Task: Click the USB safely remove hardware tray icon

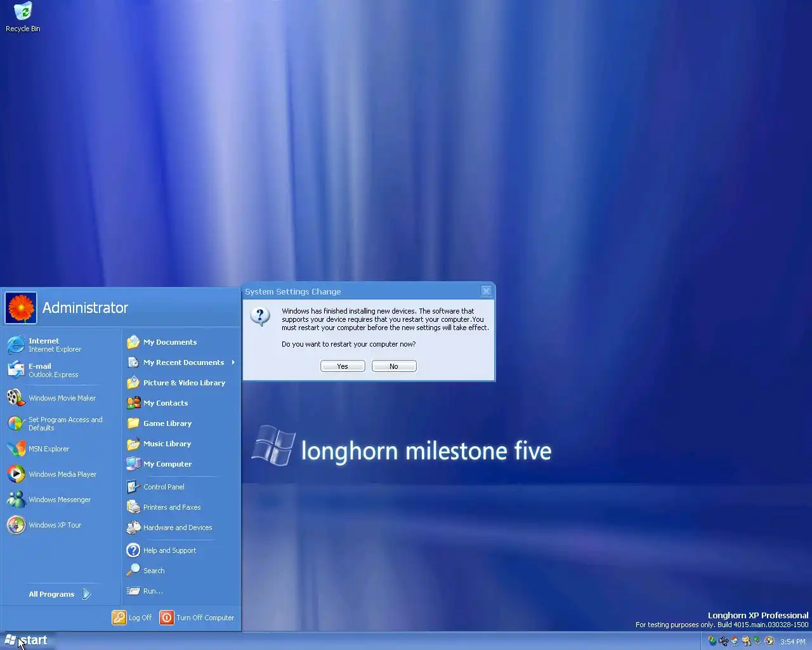Action: 723,641
